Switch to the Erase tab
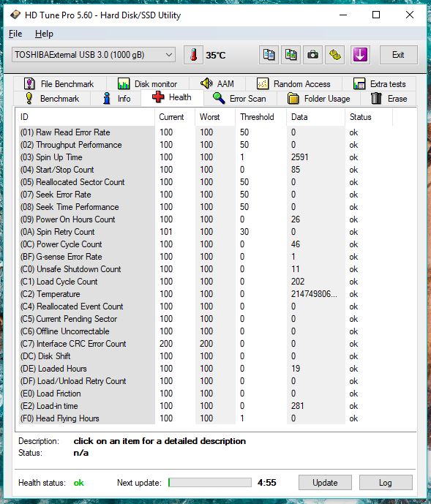The image size is (431, 504). [x=389, y=98]
